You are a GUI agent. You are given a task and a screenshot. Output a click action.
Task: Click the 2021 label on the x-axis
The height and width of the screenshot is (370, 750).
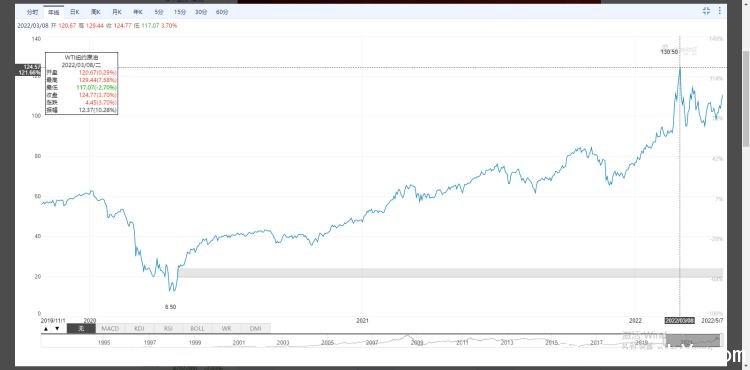point(363,320)
